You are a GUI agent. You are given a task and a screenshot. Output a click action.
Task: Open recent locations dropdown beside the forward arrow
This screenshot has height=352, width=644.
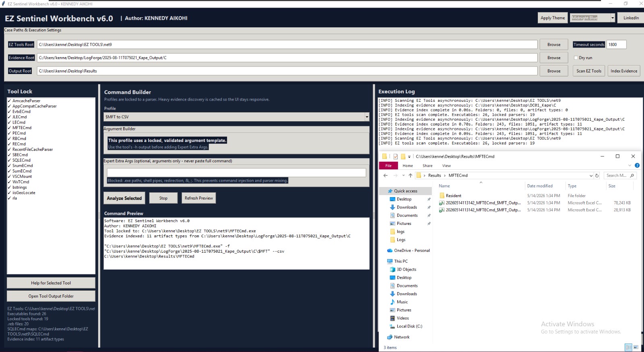pos(403,175)
